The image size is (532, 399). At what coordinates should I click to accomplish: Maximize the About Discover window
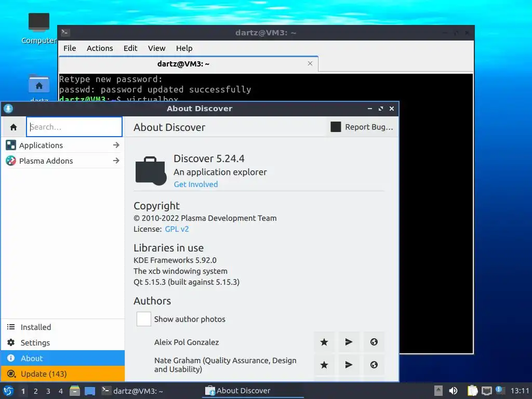381,109
